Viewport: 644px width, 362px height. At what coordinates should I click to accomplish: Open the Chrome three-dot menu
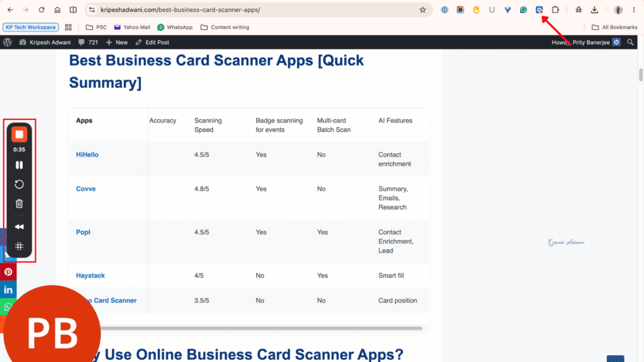click(x=634, y=10)
